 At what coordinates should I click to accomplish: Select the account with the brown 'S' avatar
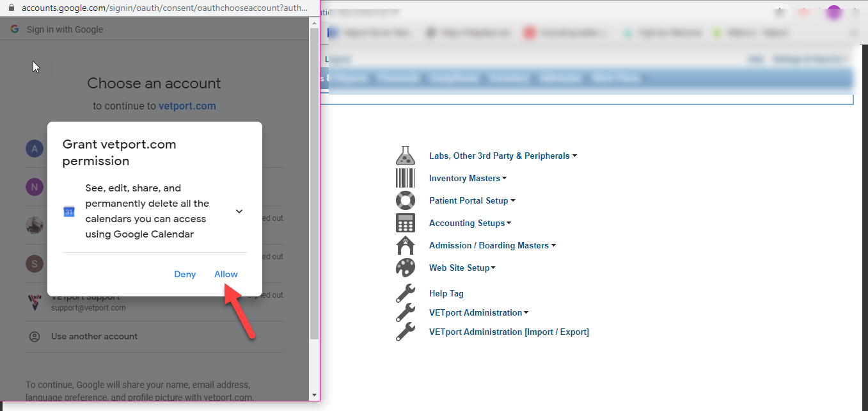[x=35, y=263]
